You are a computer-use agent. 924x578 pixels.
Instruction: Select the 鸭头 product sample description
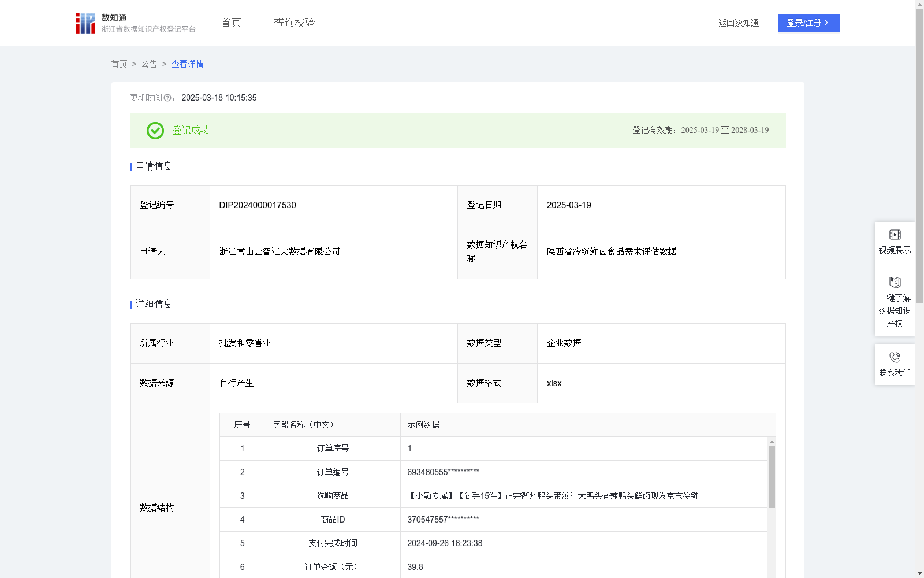pos(553,496)
